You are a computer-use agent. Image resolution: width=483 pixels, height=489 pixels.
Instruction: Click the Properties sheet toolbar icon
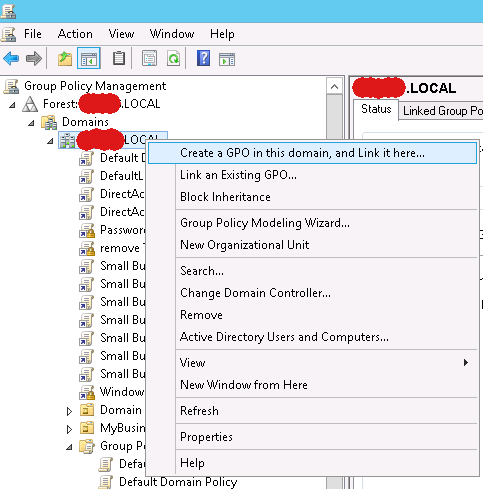(x=149, y=59)
